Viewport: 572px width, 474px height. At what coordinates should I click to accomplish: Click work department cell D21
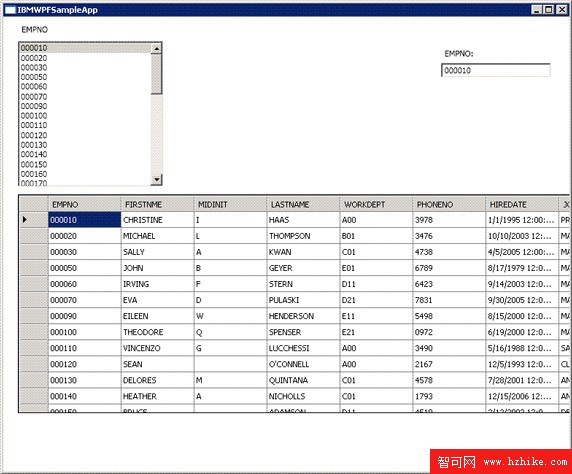coord(376,300)
